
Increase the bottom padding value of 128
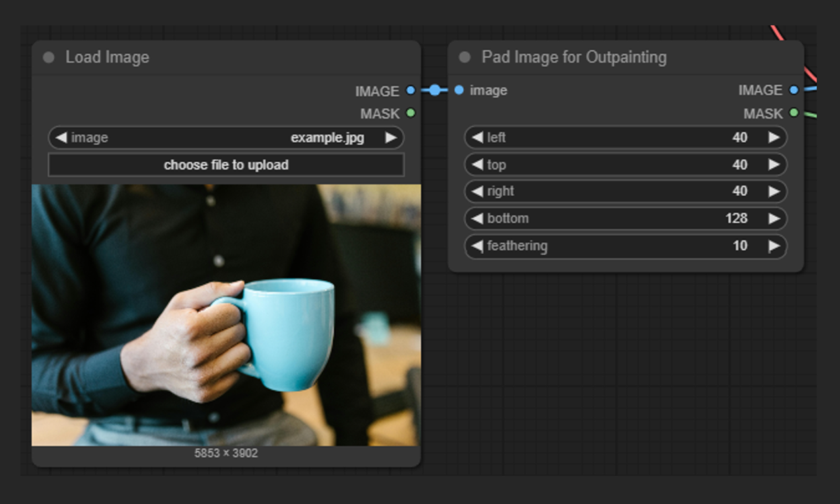(774, 219)
